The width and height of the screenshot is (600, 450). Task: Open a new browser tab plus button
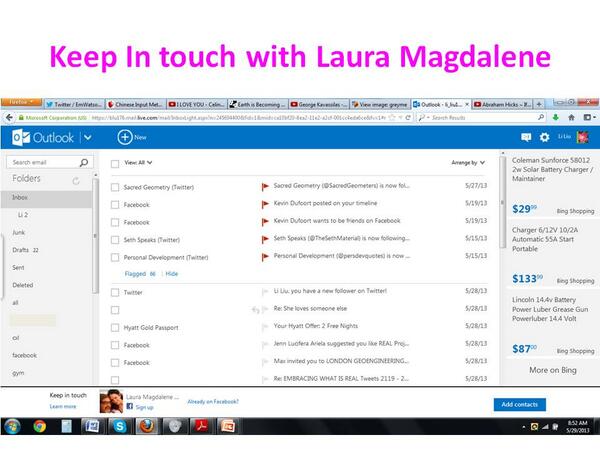(539, 104)
